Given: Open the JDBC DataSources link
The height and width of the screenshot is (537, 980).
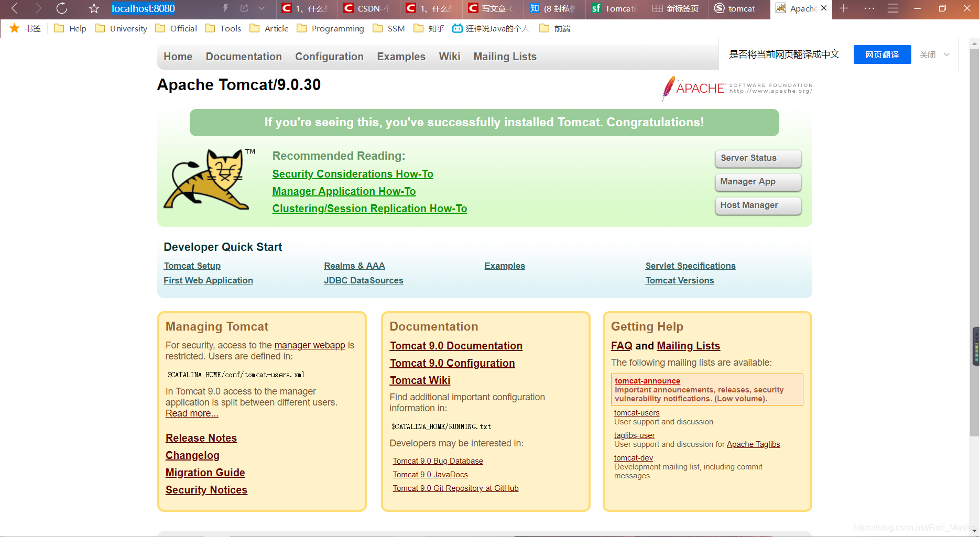Looking at the screenshot, I should coord(364,280).
